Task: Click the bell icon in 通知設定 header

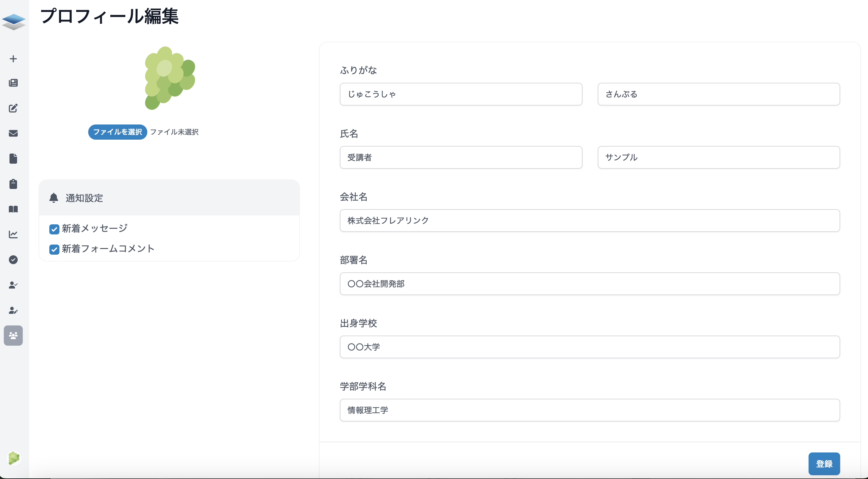Action: (54, 198)
